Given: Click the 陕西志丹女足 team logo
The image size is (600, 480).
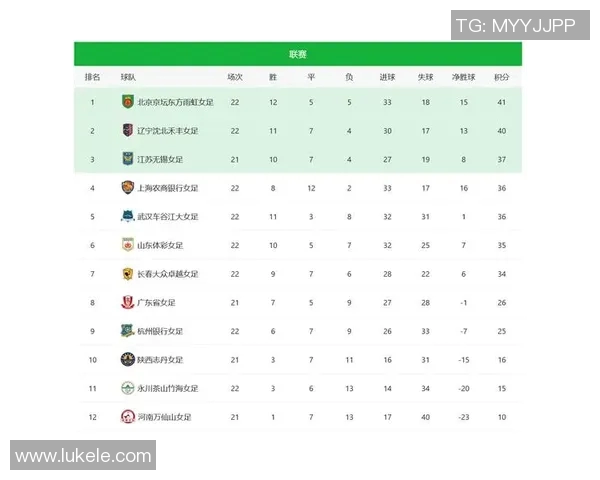Looking at the screenshot, I should [x=127, y=359].
